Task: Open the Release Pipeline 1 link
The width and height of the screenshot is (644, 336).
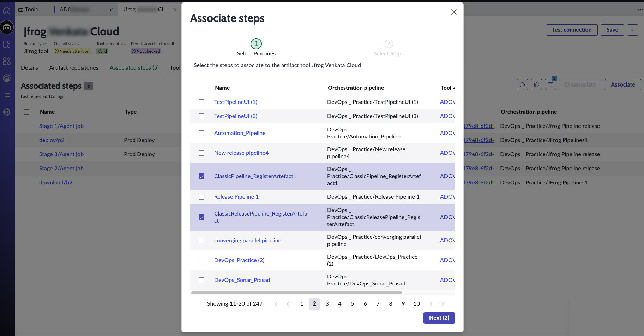Action: [x=236, y=197]
